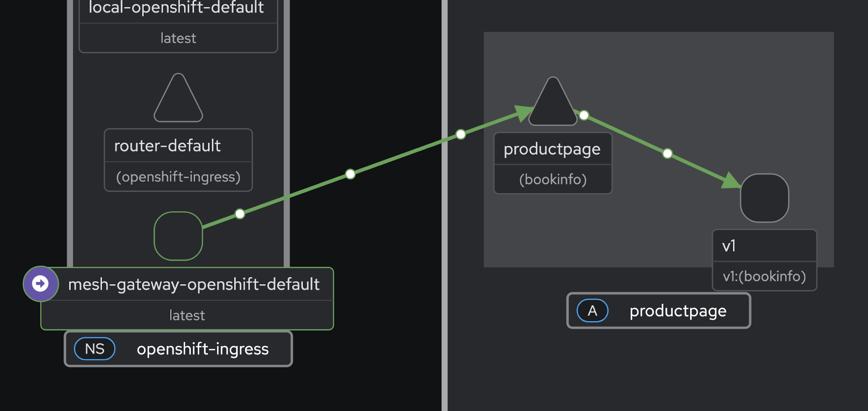Click the white edge point touching the productpage triangle
The height and width of the screenshot is (411, 868).
click(584, 115)
